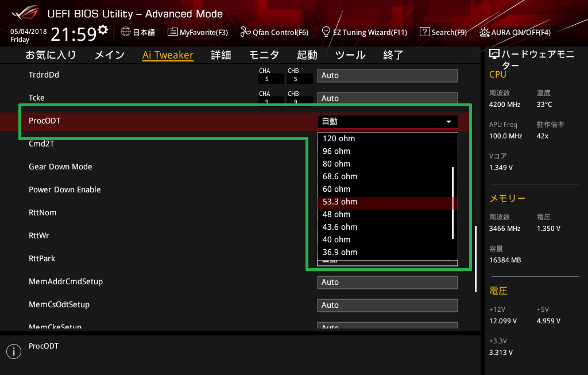Open the clock settings gear icon
Screen dimensions: 588x375
click(103, 30)
